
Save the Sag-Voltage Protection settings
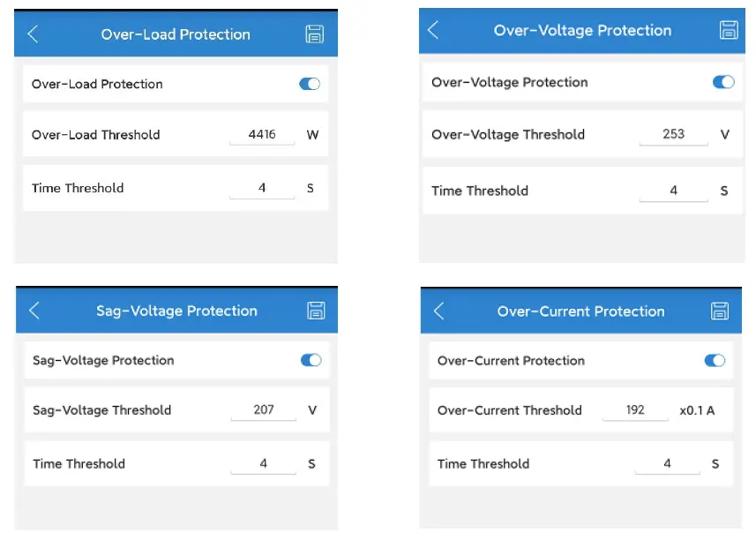point(315,311)
